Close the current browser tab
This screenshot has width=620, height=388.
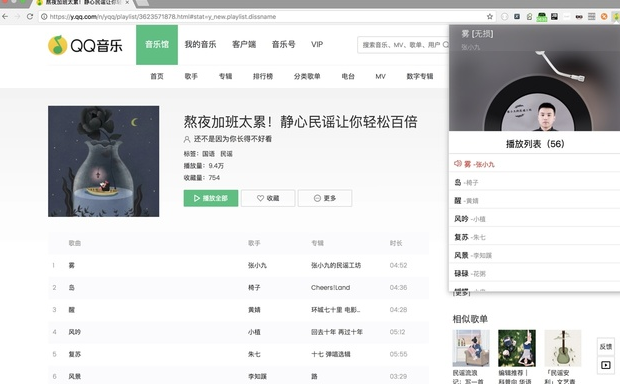pos(127,2)
